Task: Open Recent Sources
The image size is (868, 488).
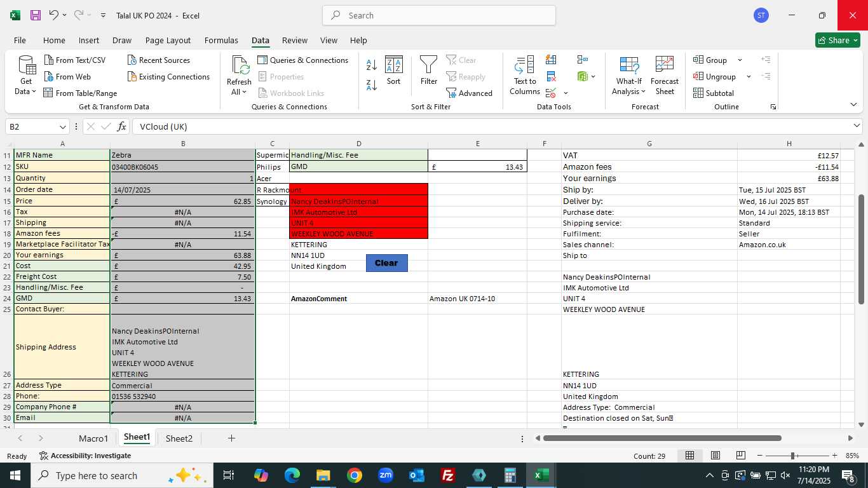Action: (x=158, y=60)
